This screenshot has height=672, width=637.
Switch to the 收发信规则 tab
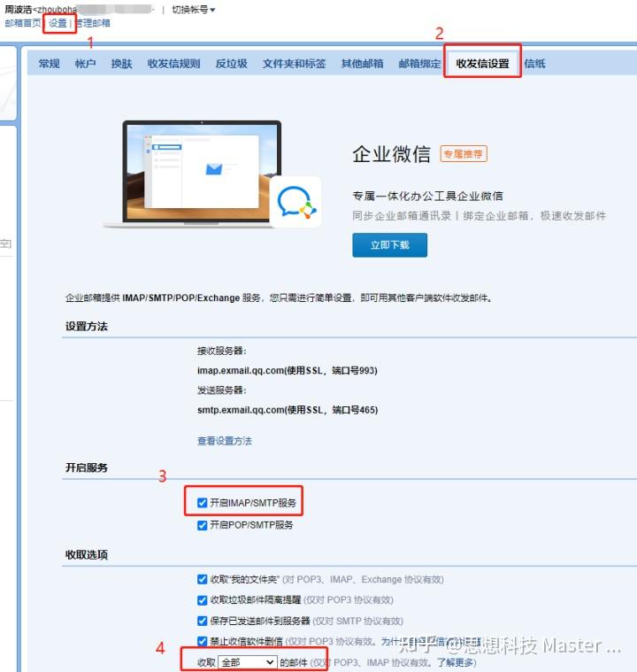pyautogui.click(x=174, y=64)
